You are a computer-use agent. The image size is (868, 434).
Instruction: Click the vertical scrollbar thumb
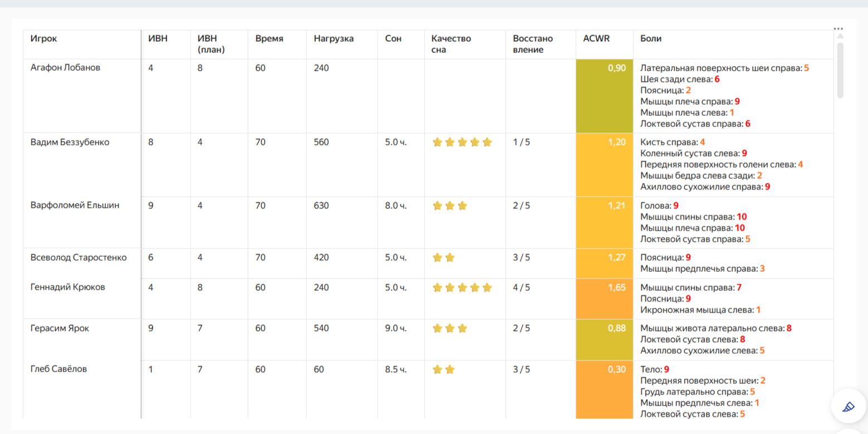[840, 70]
